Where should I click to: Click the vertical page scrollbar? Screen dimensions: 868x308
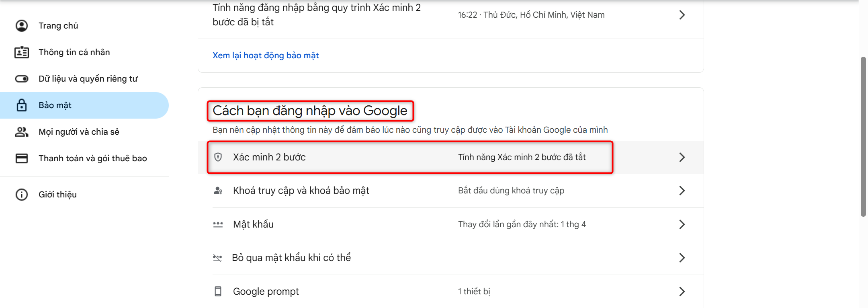pyautogui.click(x=863, y=137)
